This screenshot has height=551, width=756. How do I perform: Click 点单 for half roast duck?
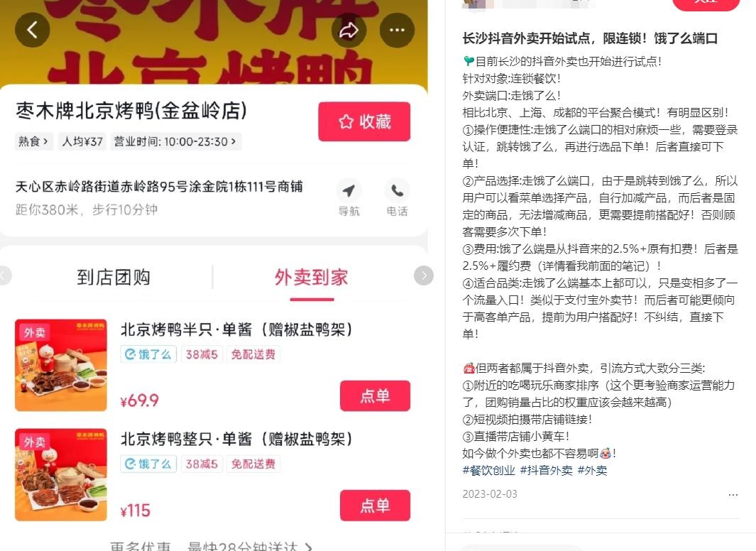pyautogui.click(x=375, y=395)
